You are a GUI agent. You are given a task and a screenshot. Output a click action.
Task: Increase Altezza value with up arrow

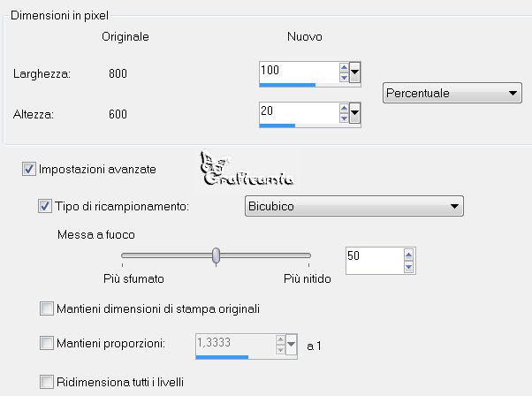click(x=344, y=108)
